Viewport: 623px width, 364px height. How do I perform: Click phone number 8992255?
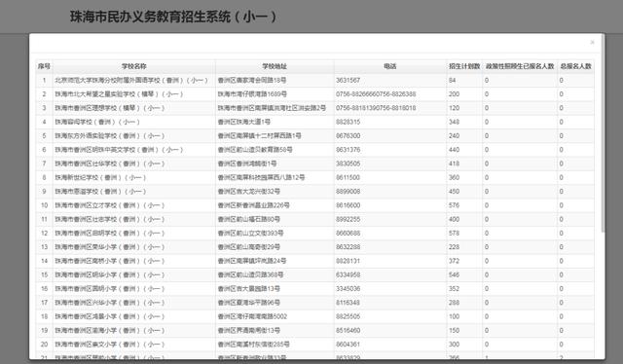[x=348, y=219]
